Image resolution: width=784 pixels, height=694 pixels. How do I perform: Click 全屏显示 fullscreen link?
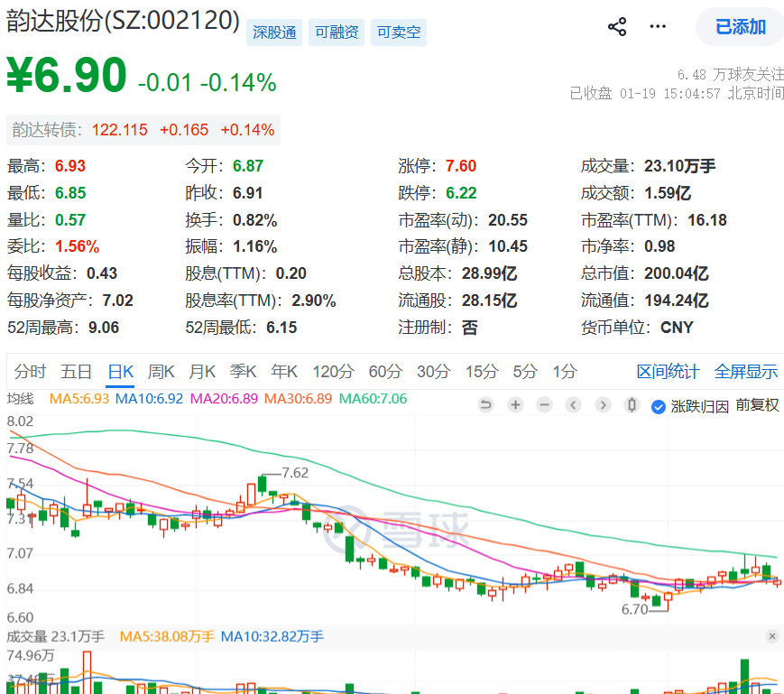tap(746, 372)
